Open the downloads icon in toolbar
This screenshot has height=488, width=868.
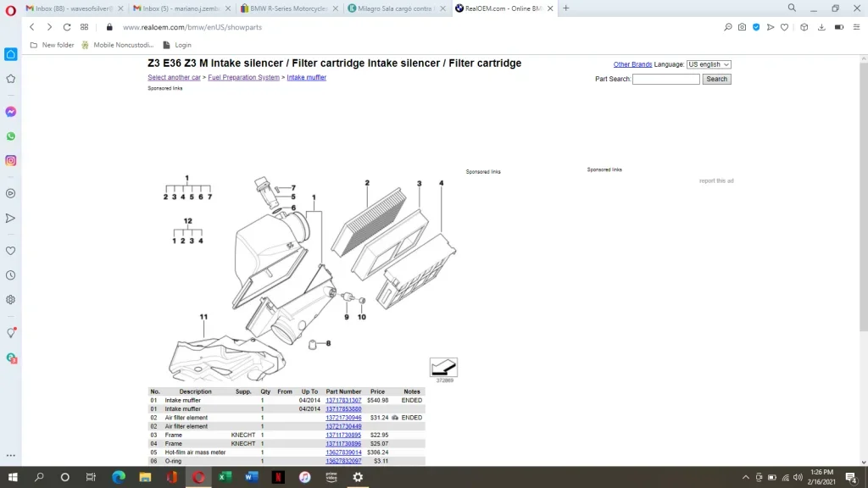(x=821, y=27)
